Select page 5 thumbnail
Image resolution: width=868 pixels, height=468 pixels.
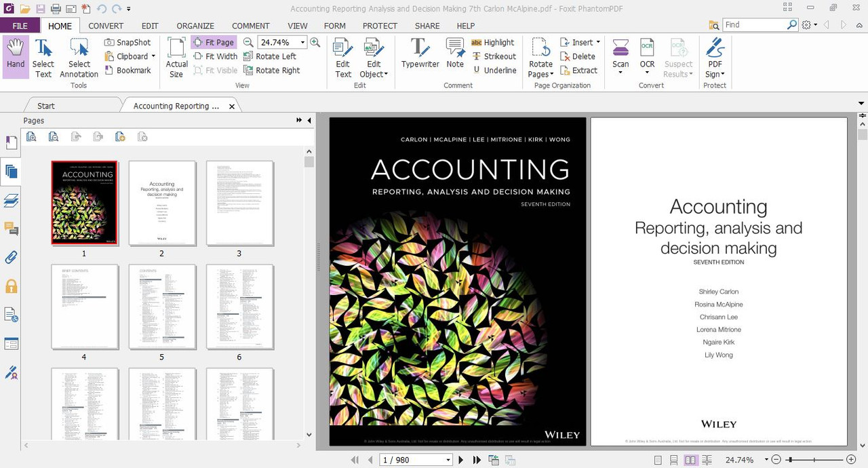click(x=162, y=307)
